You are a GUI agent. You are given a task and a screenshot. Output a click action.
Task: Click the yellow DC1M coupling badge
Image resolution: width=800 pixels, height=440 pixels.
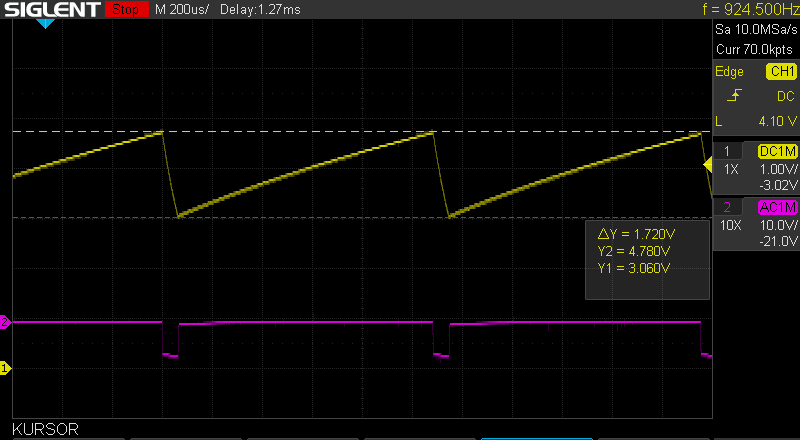pyautogui.click(x=778, y=151)
